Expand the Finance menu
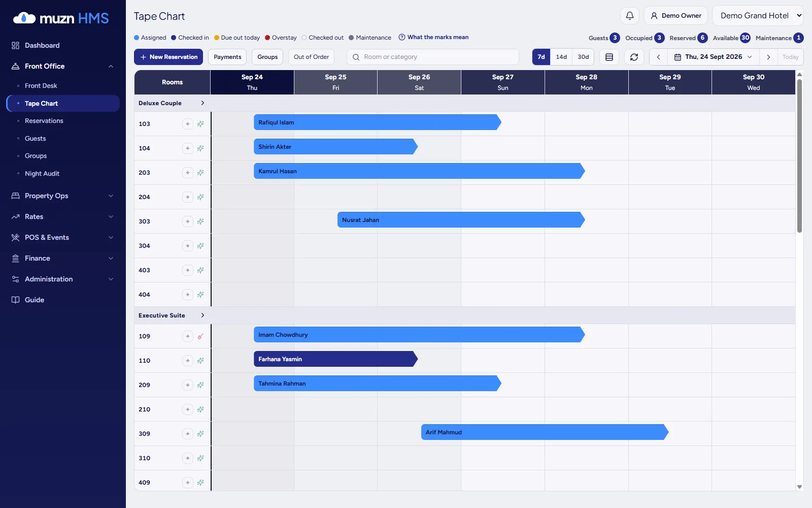Screen dimensions: 812x508 pyautogui.click(x=63, y=258)
